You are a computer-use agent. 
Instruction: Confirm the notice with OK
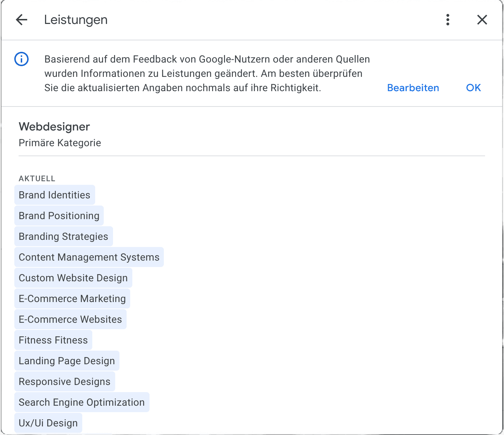pyautogui.click(x=473, y=88)
